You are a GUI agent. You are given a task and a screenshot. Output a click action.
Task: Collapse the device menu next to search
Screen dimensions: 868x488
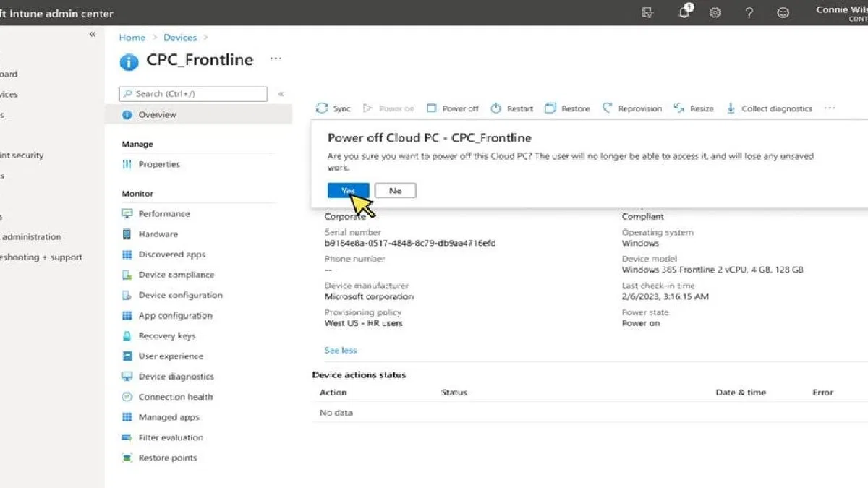(x=281, y=94)
